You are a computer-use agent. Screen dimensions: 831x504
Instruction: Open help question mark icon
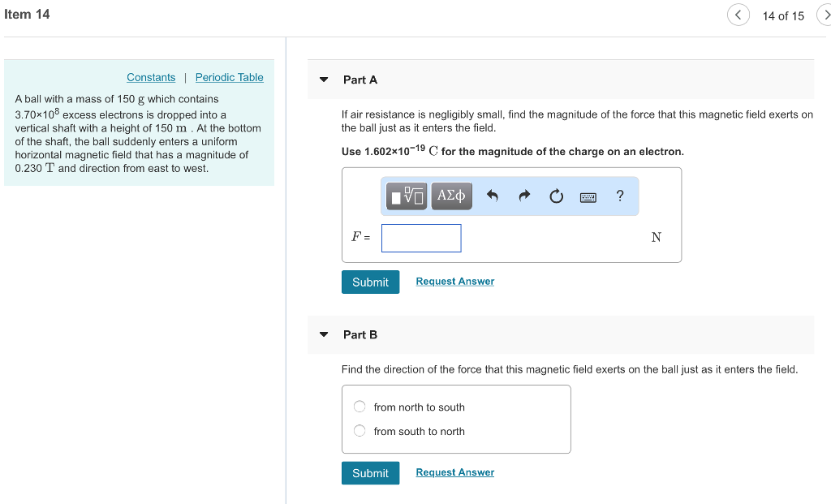click(620, 196)
